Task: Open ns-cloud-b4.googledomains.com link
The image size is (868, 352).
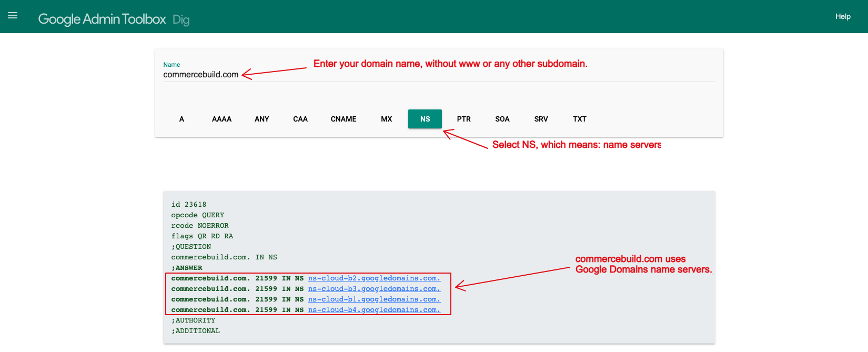Action: [374, 310]
